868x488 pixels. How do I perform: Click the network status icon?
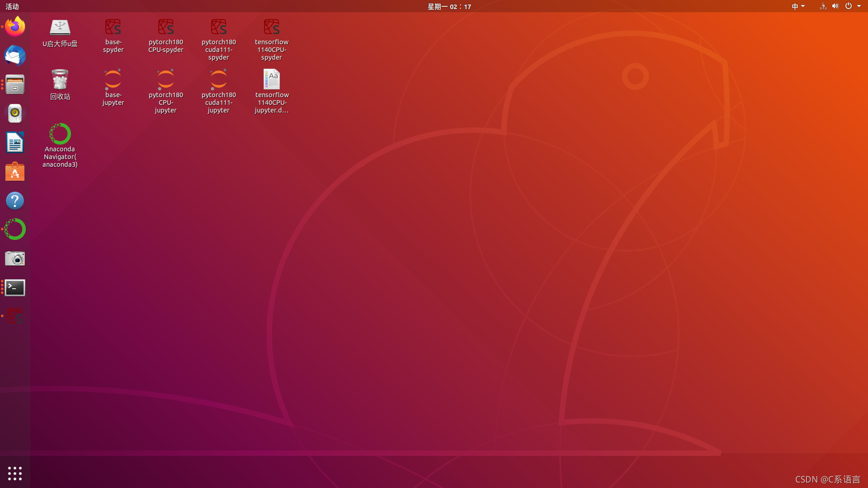point(823,6)
